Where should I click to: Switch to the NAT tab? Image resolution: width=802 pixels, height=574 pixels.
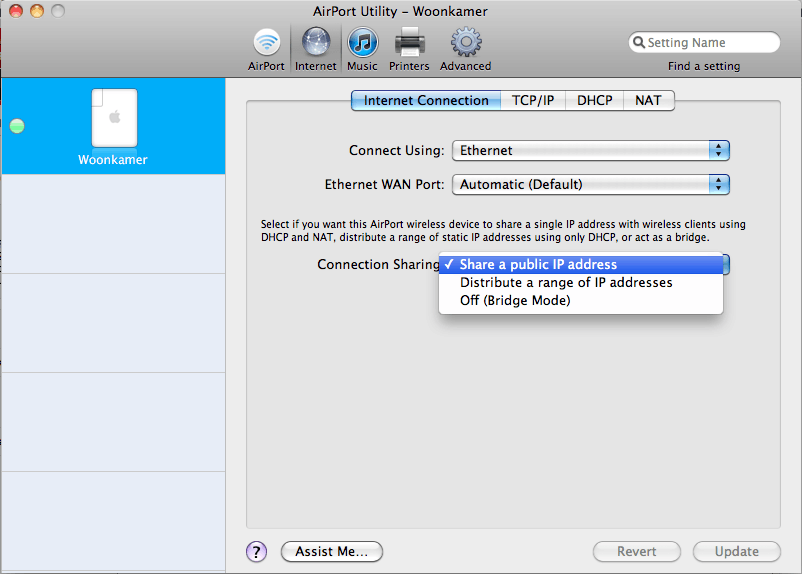click(x=649, y=100)
